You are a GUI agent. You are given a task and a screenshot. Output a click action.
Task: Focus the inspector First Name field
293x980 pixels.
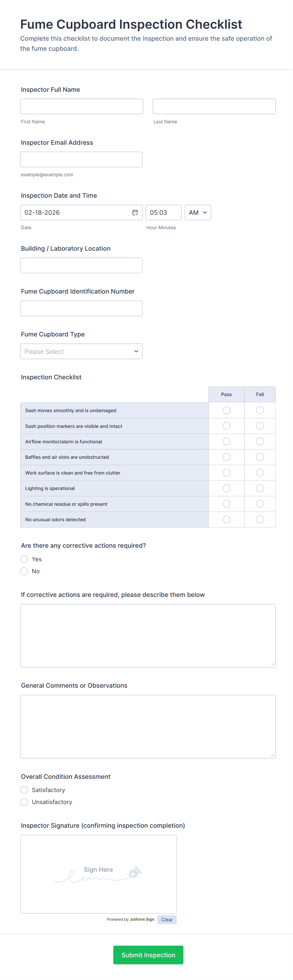(82, 107)
